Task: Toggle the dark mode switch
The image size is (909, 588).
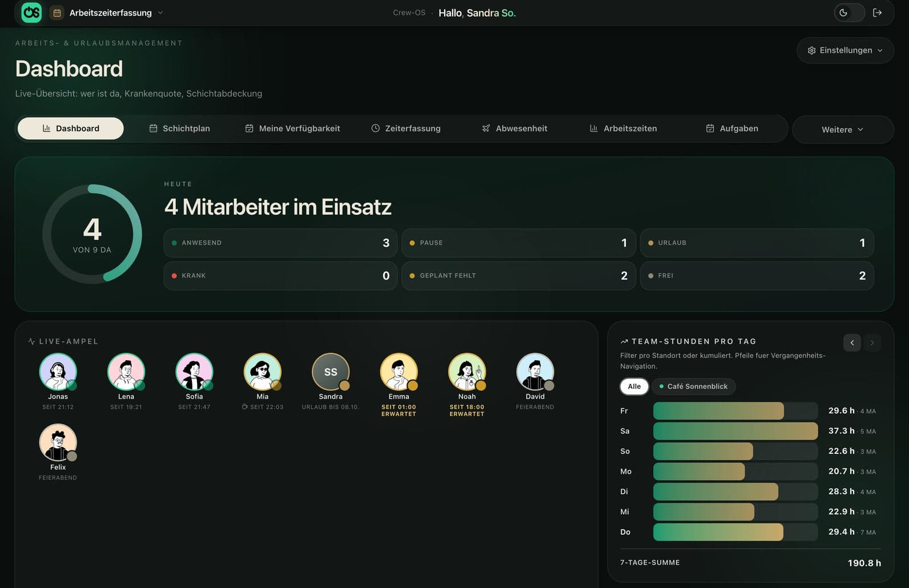Action: 849,13
